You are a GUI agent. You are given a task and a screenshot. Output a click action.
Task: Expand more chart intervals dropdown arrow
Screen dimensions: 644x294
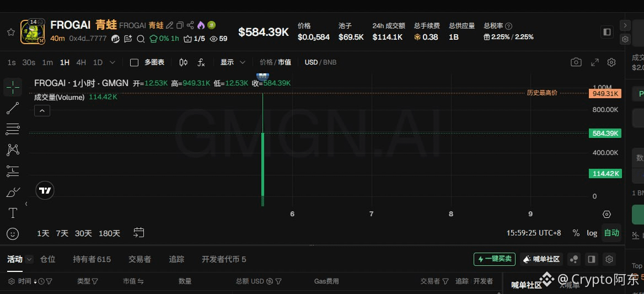[x=112, y=62]
